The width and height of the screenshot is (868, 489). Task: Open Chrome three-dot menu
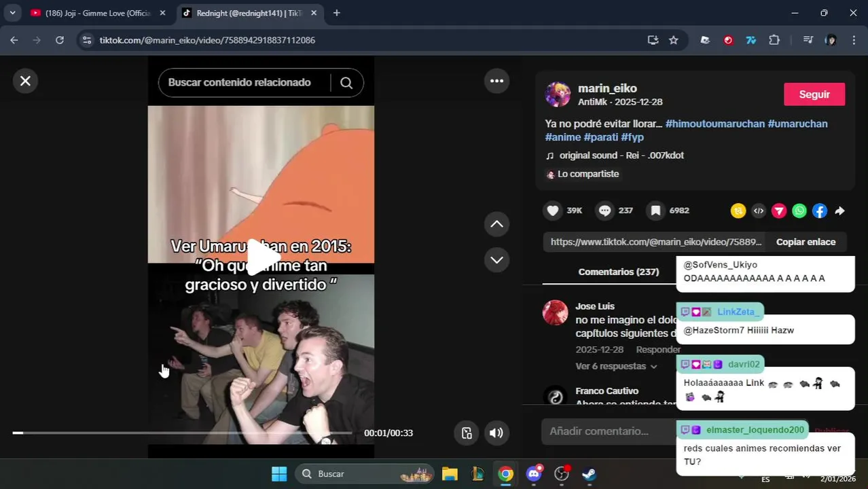tap(854, 40)
